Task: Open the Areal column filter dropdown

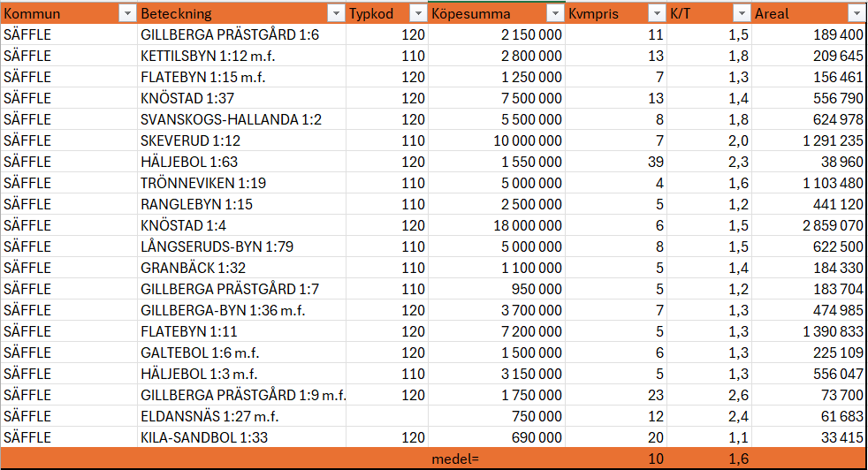Action: point(856,13)
